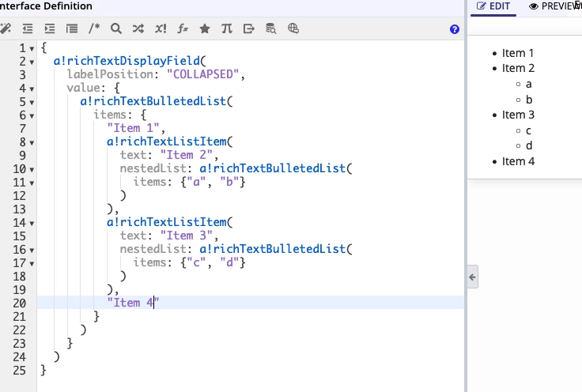
Task: Click a!richTextDisplayField on line 2
Action: 127,61
